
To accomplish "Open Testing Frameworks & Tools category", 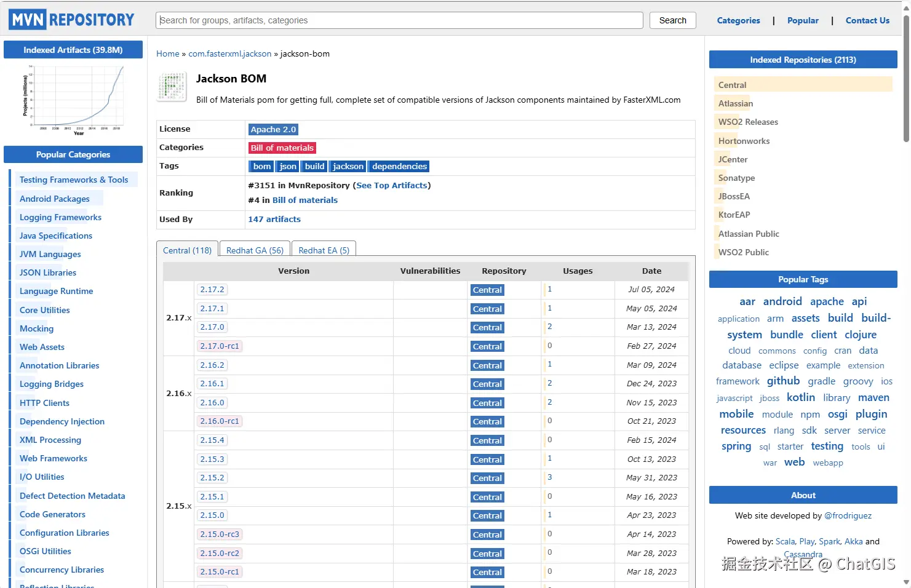I will [x=74, y=180].
